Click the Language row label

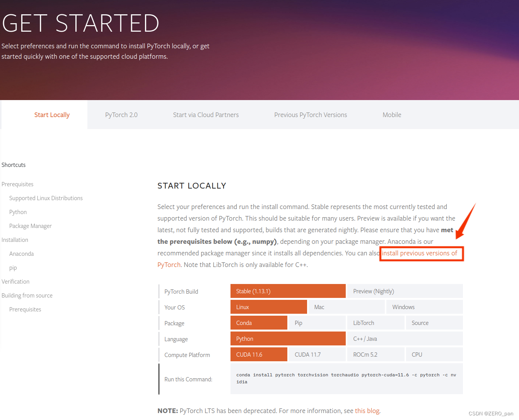tap(176, 339)
